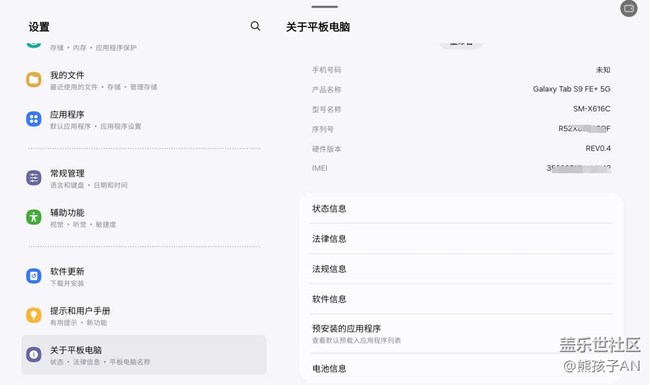Tap subtitle 语言和键盘・日期和时间
The width and height of the screenshot is (650, 385).
89,185
